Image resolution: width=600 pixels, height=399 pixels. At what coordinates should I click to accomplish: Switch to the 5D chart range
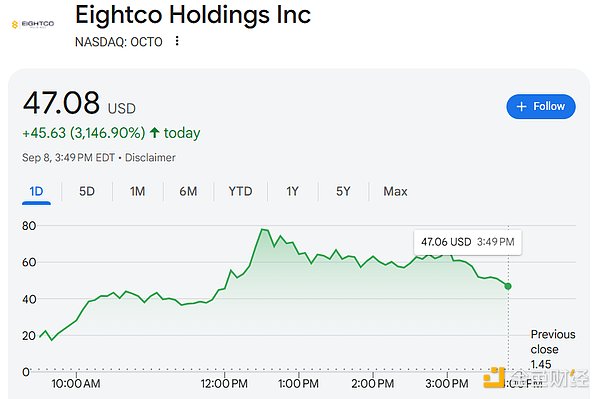(x=87, y=191)
